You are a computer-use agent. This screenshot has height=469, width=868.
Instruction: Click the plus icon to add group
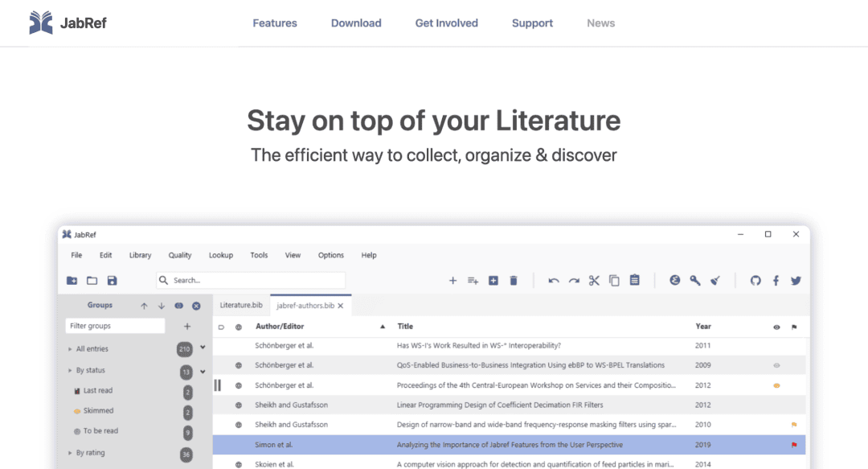click(187, 327)
